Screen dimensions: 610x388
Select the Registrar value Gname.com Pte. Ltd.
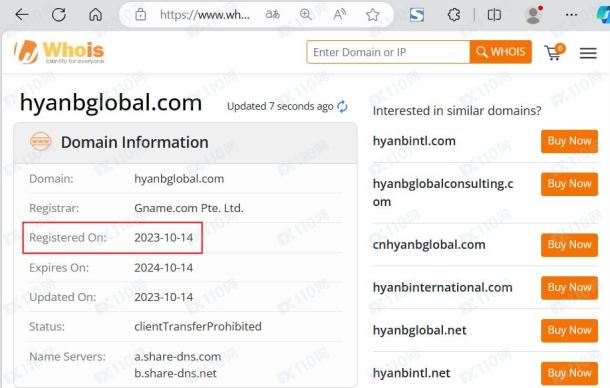[189, 208]
